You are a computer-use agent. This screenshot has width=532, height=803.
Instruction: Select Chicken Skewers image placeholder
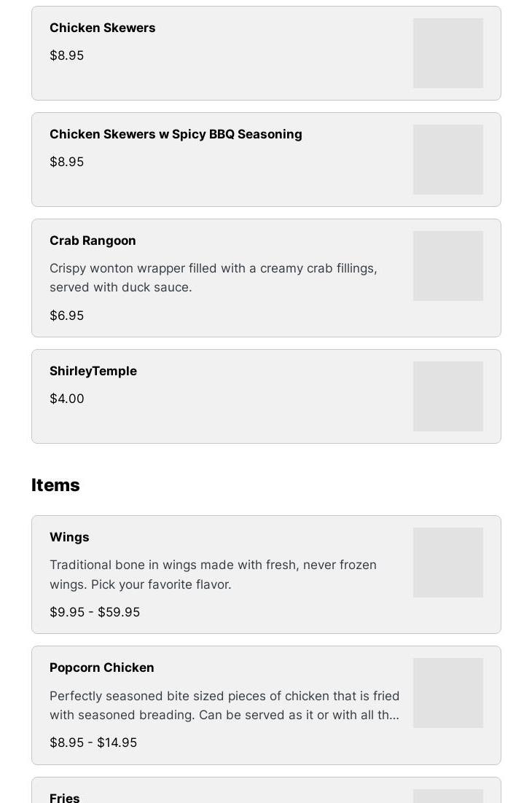(x=448, y=53)
